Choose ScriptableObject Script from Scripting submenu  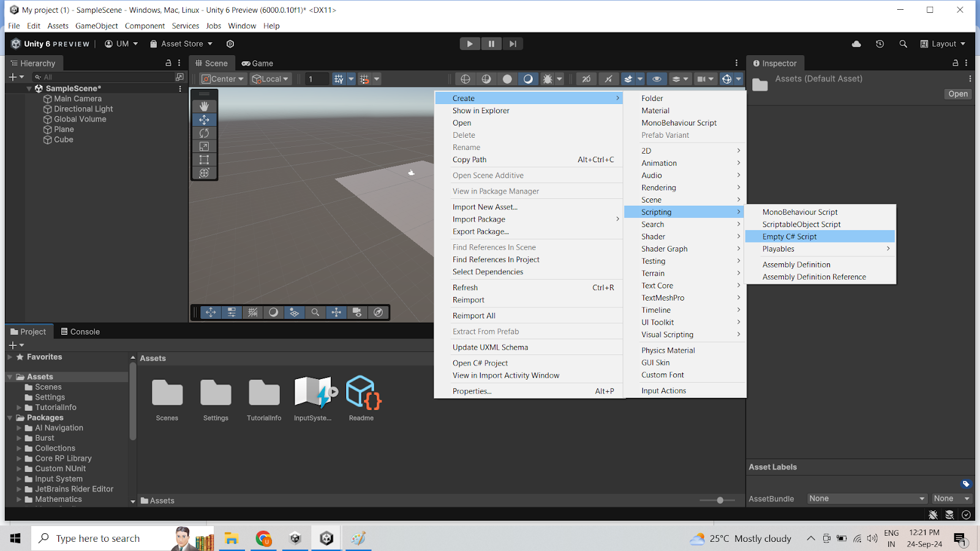(820, 224)
